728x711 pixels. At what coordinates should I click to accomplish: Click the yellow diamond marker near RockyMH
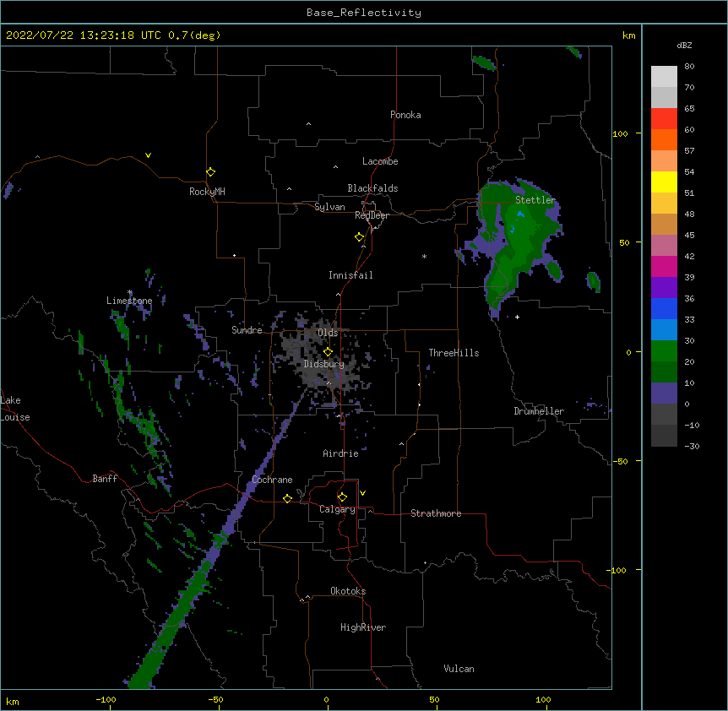[211, 172]
